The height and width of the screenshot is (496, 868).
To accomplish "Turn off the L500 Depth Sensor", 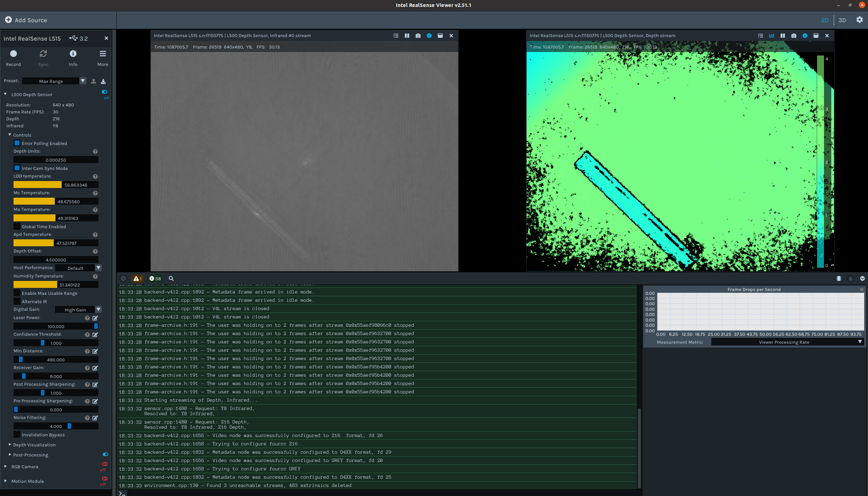I will pos(104,92).
